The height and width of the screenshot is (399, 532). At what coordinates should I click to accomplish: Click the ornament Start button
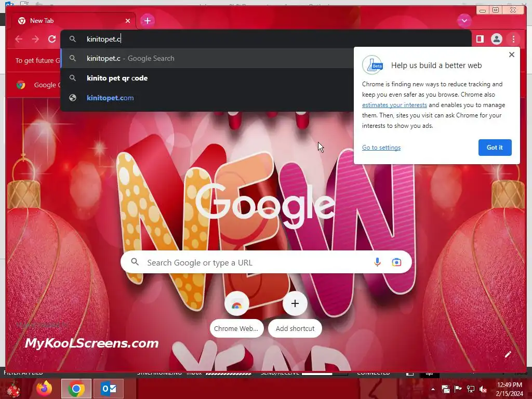click(x=13, y=390)
